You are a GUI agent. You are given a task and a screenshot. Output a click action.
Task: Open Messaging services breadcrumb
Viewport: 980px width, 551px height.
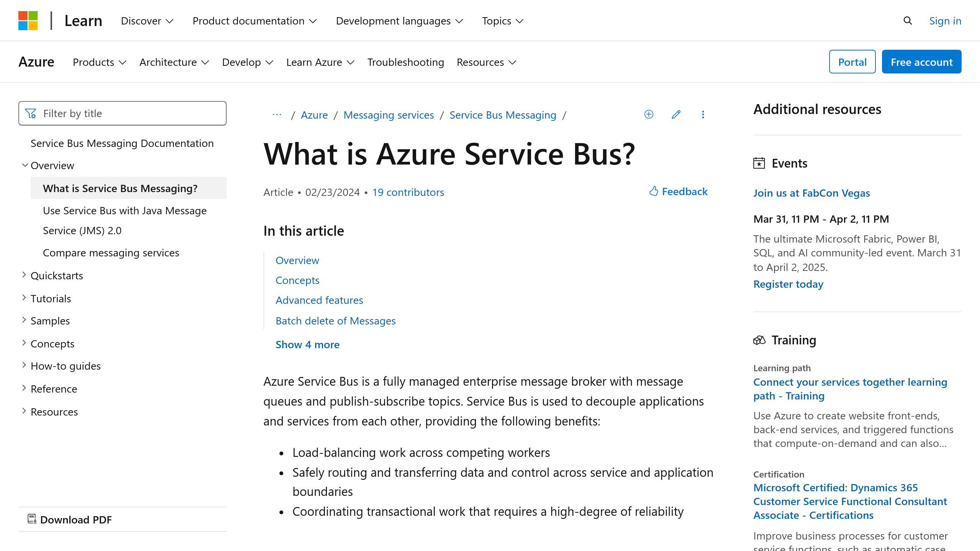point(389,115)
